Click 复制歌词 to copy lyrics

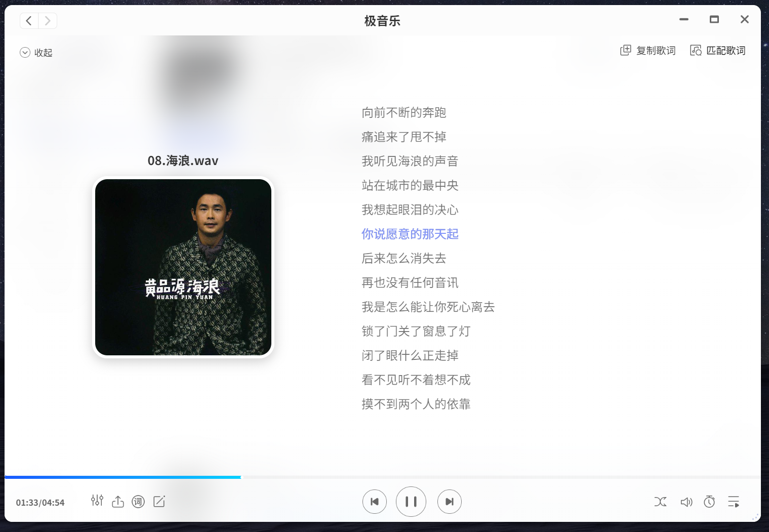[648, 51]
